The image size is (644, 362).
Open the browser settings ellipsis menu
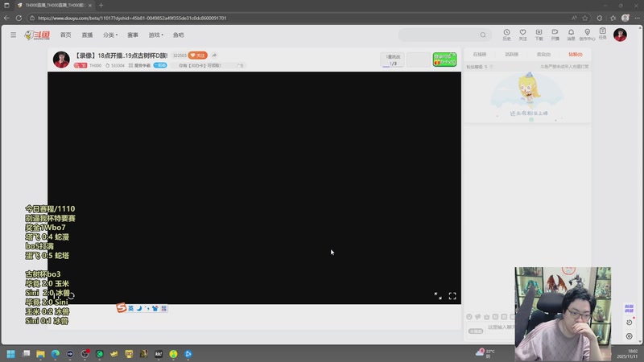tap(637, 18)
